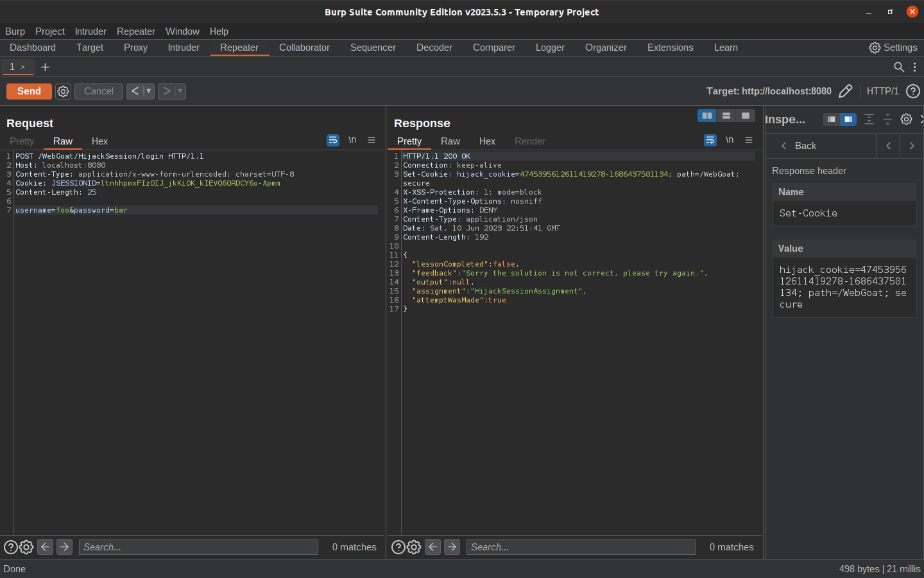Select Request Pretty view tab

coord(22,141)
